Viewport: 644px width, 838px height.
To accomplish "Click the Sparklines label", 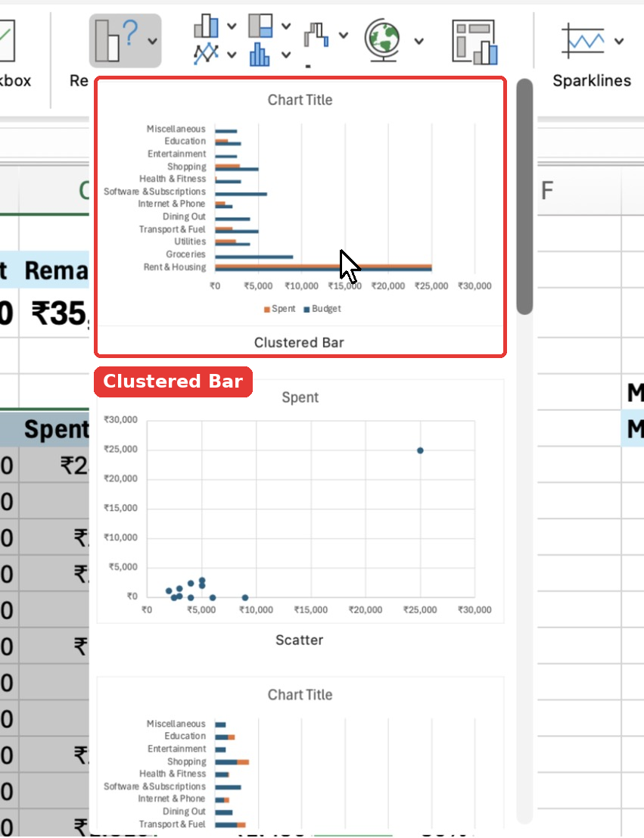I will point(592,81).
